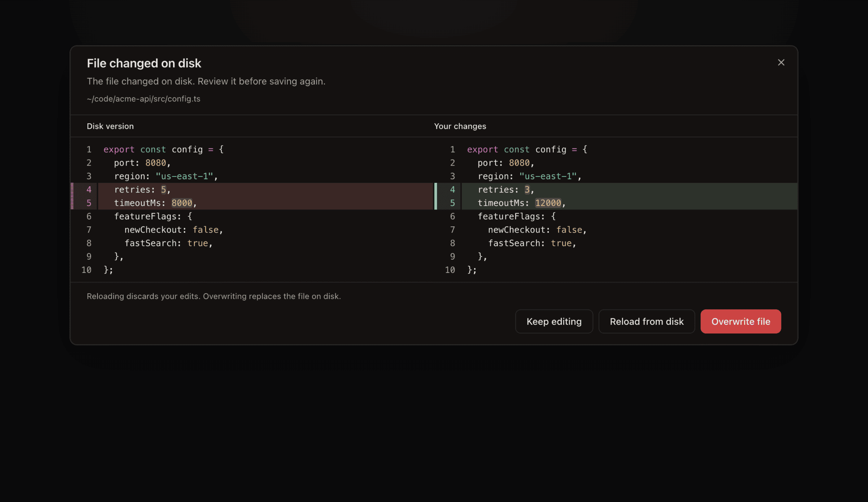
Task: Click fastSearch: true in Disk version
Action: (169, 243)
